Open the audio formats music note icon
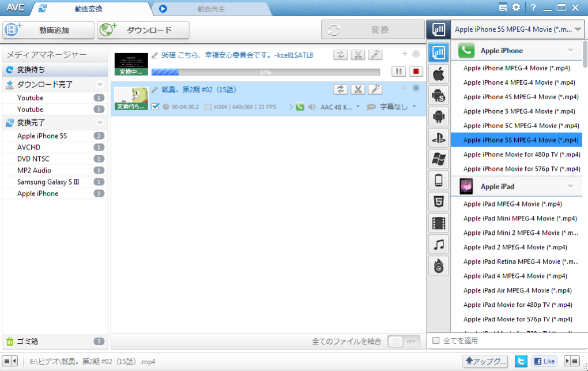The image size is (588, 371). [438, 245]
